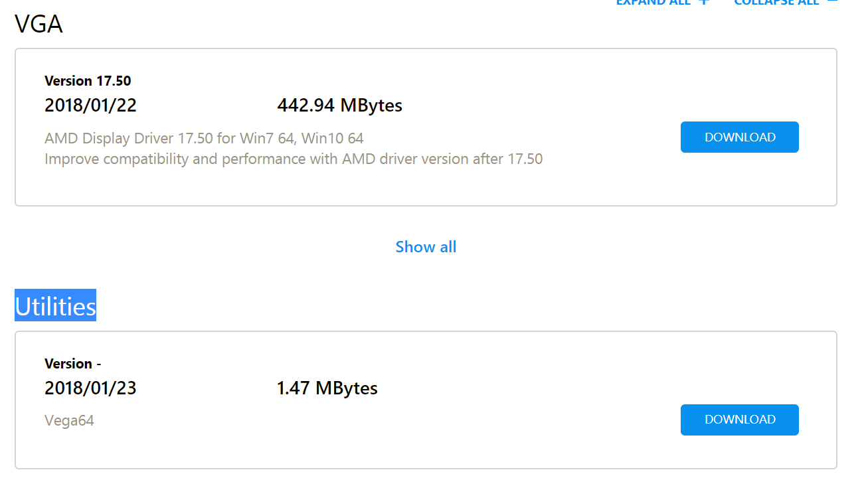Image resolution: width=868 pixels, height=478 pixels.
Task: Collapse all driver sections via text link
Action: pyautogui.click(x=776, y=2)
